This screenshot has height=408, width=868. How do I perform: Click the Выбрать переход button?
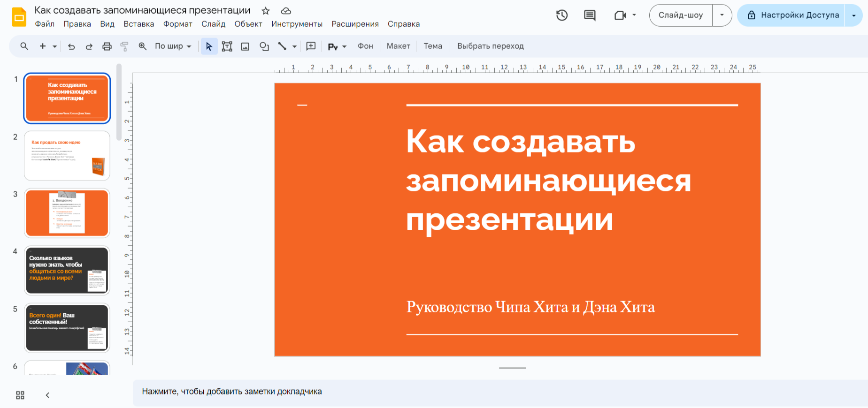click(490, 46)
